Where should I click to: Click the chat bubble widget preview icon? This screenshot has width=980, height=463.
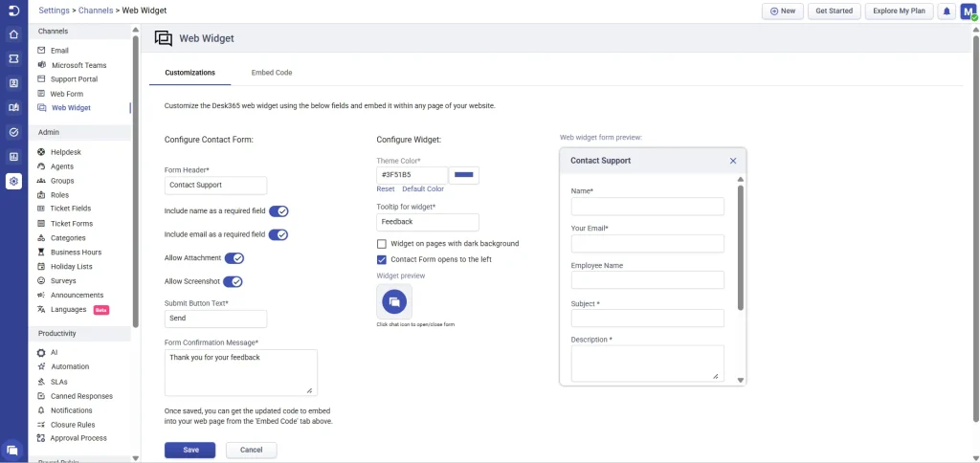393,301
